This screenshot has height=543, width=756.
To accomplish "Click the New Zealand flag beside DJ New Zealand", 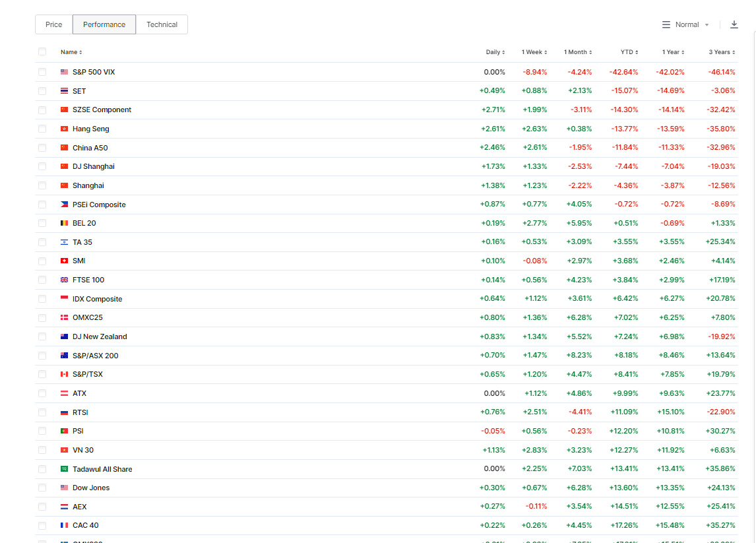I will pos(64,336).
